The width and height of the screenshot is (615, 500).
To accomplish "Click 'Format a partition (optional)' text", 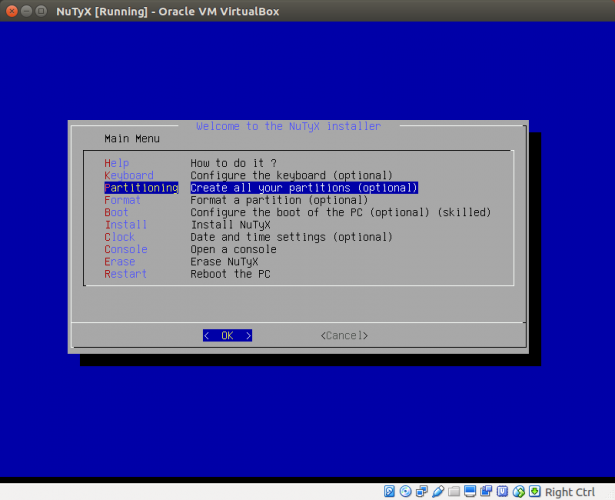I will click(x=279, y=200).
